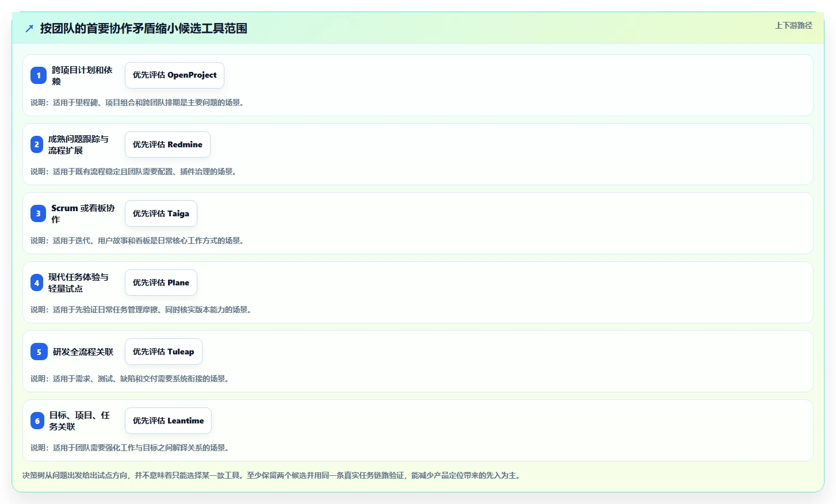Click the 上下游路径 label at top right
This screenshot has height=504, width=836.
point(793,25)
